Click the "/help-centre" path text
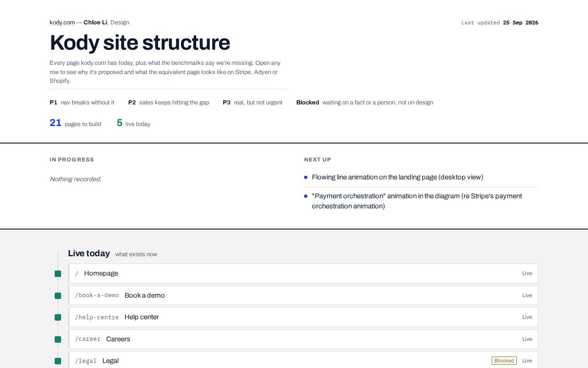 (x=97, y=317)
